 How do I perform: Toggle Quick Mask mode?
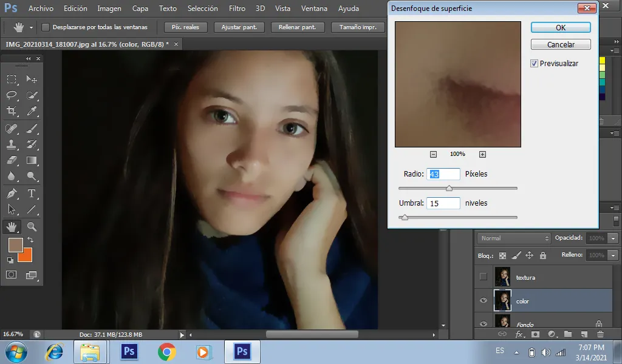(12, 275)
